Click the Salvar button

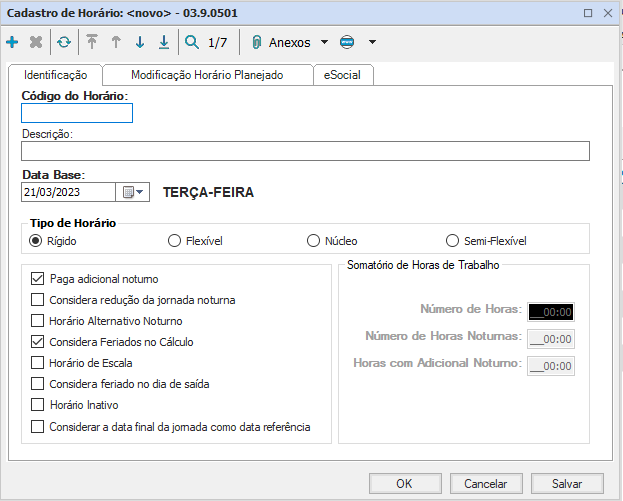(x=567, y=483)
